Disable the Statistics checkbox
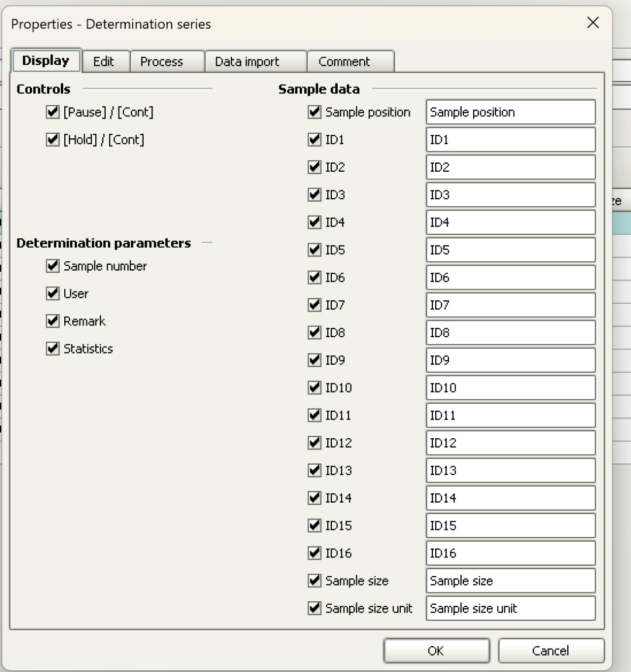Screen dimensions: 631x672 (x=53, y=348)
